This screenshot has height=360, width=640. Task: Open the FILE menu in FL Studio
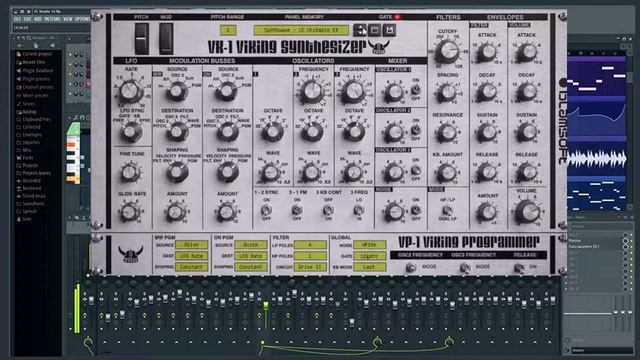[17, 19]
